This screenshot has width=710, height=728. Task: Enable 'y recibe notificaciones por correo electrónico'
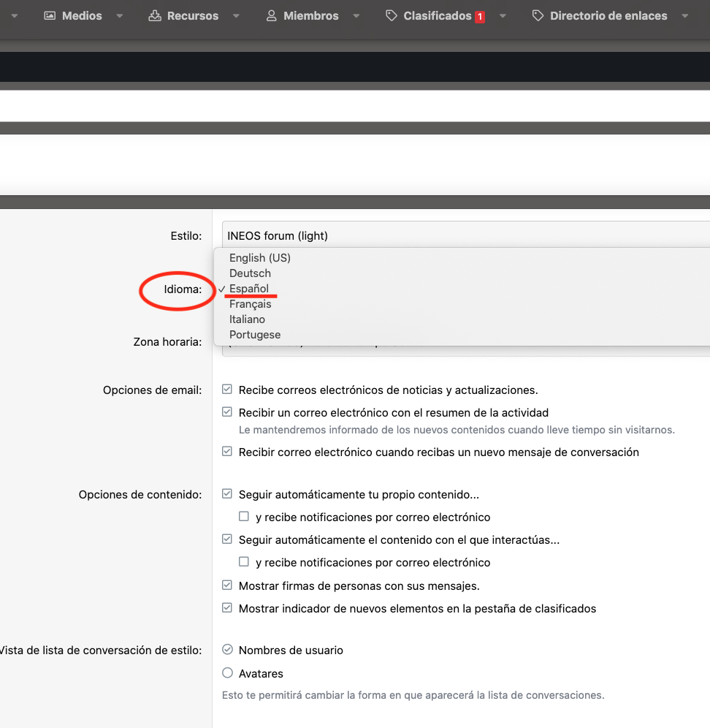tap(243, 516)
